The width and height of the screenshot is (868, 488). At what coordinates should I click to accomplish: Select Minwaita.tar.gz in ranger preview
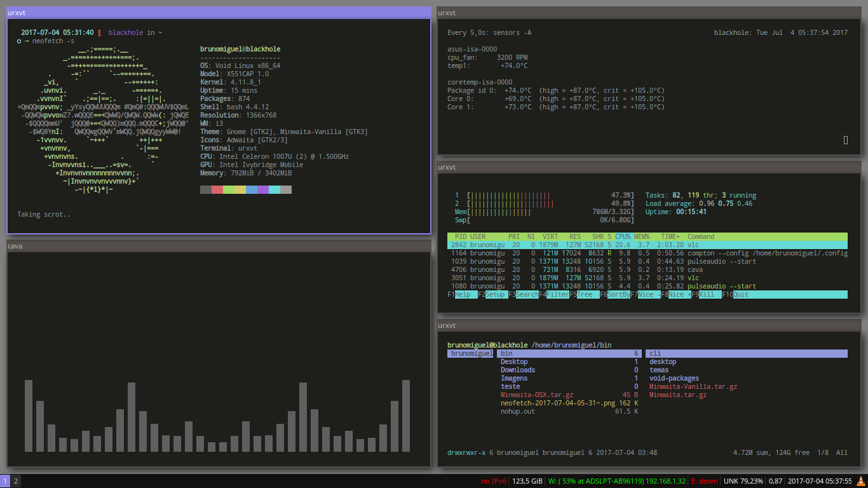(678, 395)
